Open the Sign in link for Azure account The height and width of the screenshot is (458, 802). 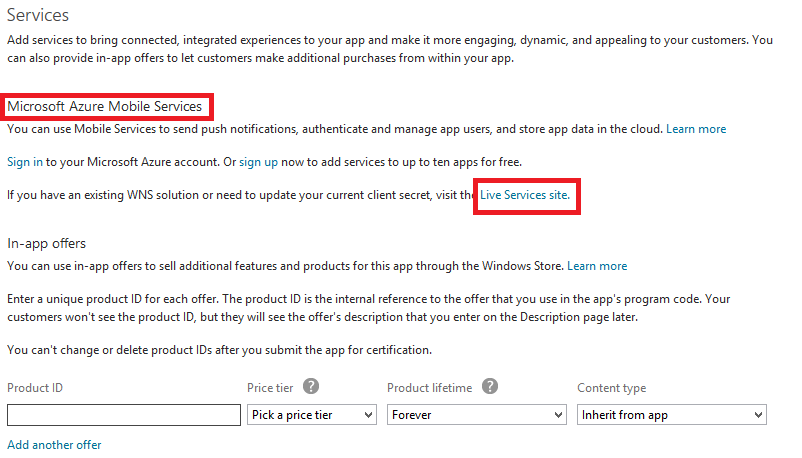click(25, 162)
